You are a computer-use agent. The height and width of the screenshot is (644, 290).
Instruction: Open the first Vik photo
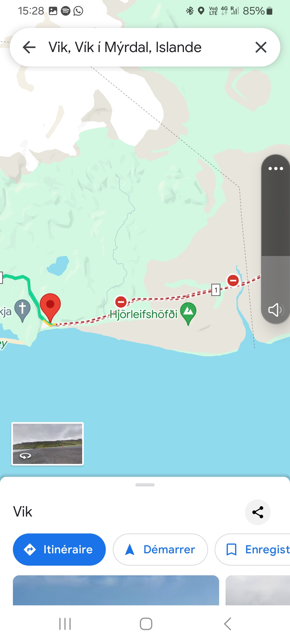pyautogui.click(x=116, y=590)
